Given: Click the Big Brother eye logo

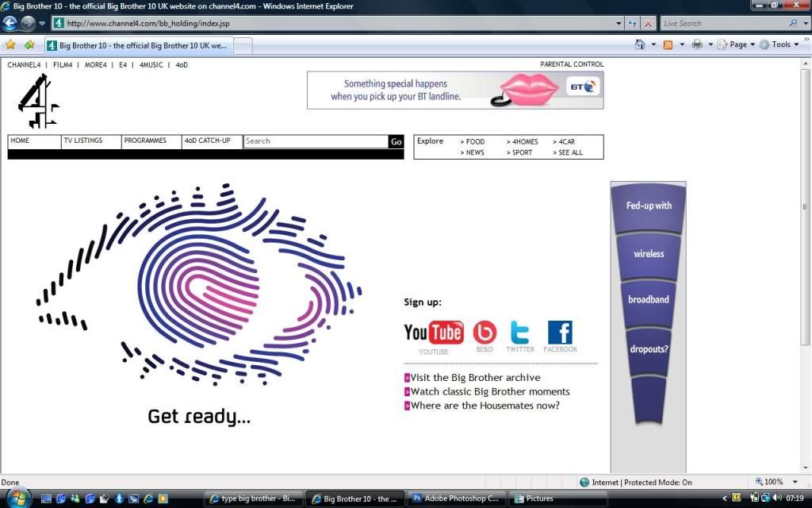Looking at the screenshot, I should point(199,284).
